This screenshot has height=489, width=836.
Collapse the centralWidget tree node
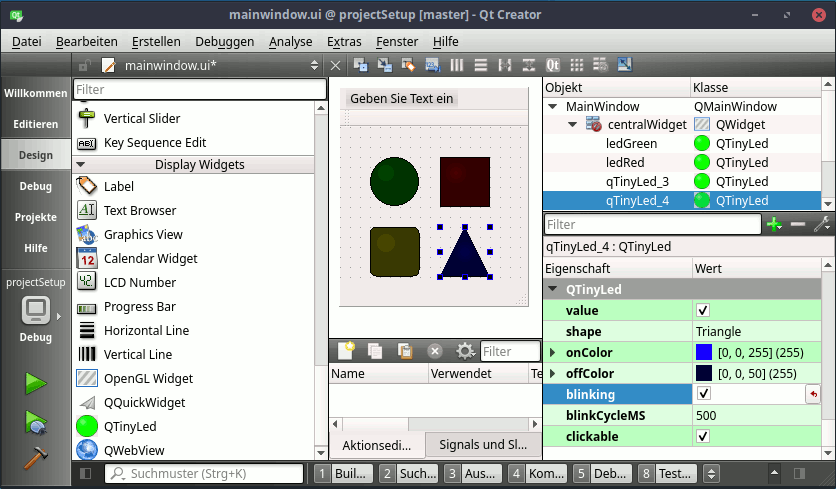click(x=573, y=125)
